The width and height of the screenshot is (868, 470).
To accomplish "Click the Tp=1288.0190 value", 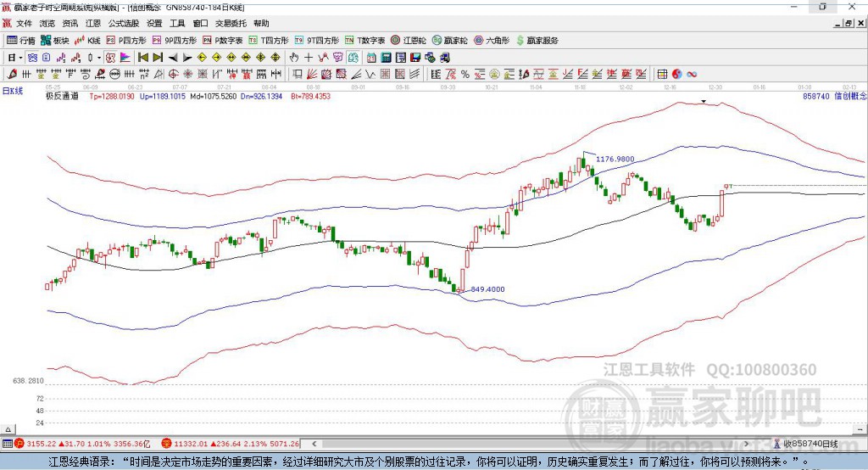I will [112, 96].
